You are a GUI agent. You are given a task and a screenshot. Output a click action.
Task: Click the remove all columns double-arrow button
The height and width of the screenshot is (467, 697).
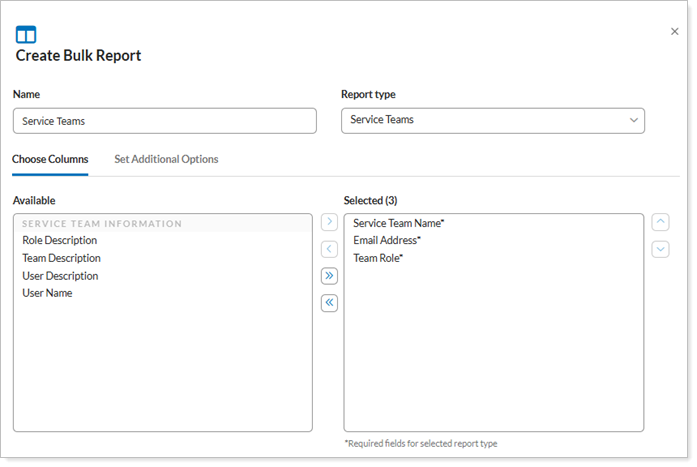click(329, 303)
